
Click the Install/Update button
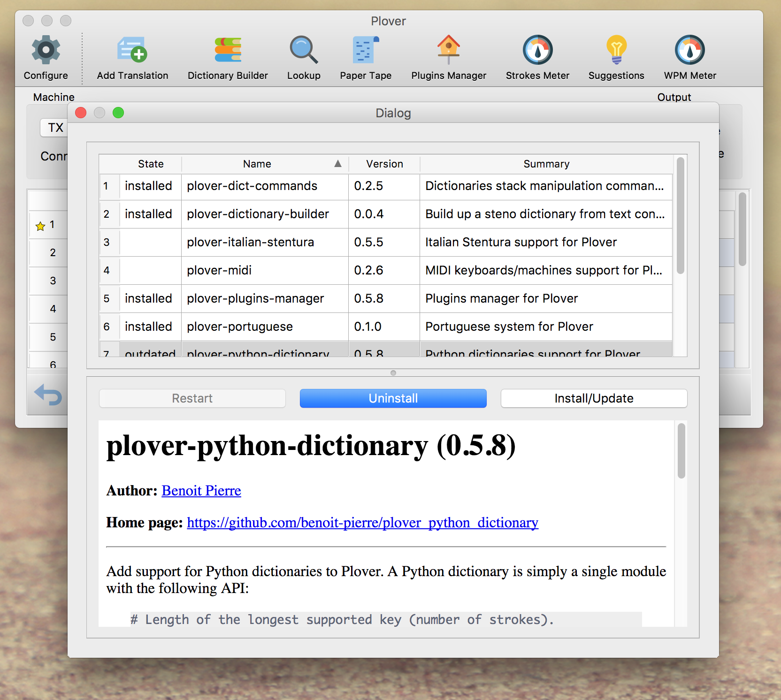(x=594, y=398)
